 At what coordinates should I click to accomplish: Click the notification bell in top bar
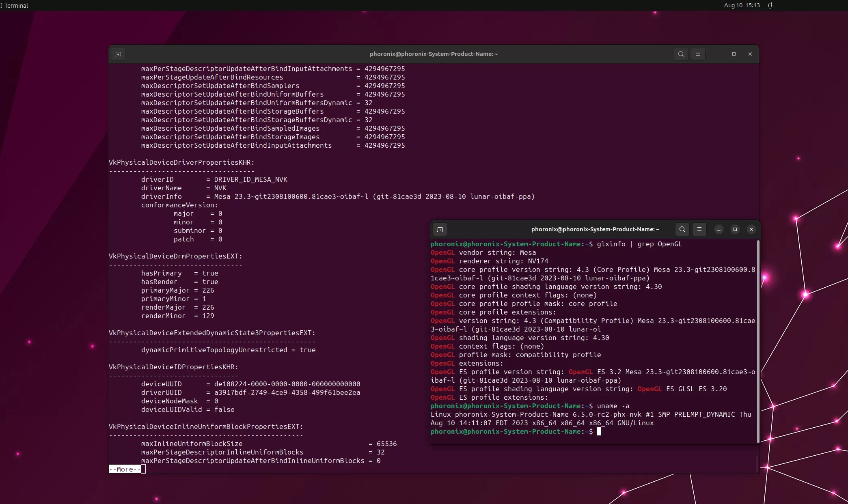(770, 5)
